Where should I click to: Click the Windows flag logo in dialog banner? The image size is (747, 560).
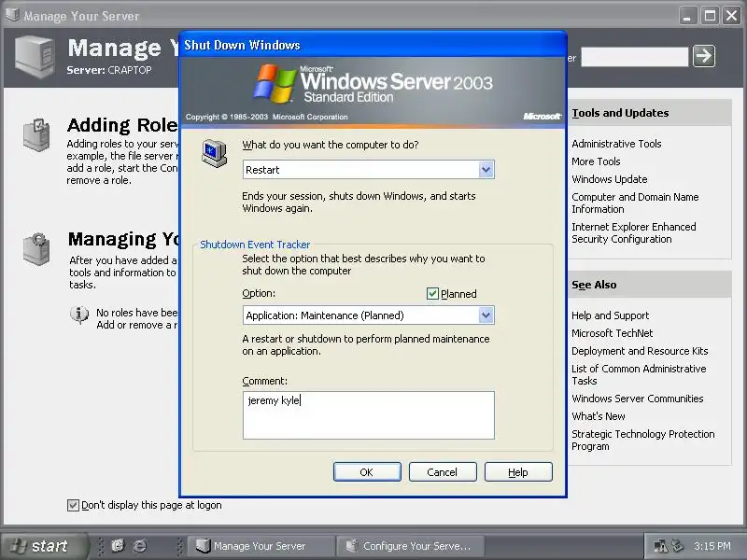[x=275, y=83]
